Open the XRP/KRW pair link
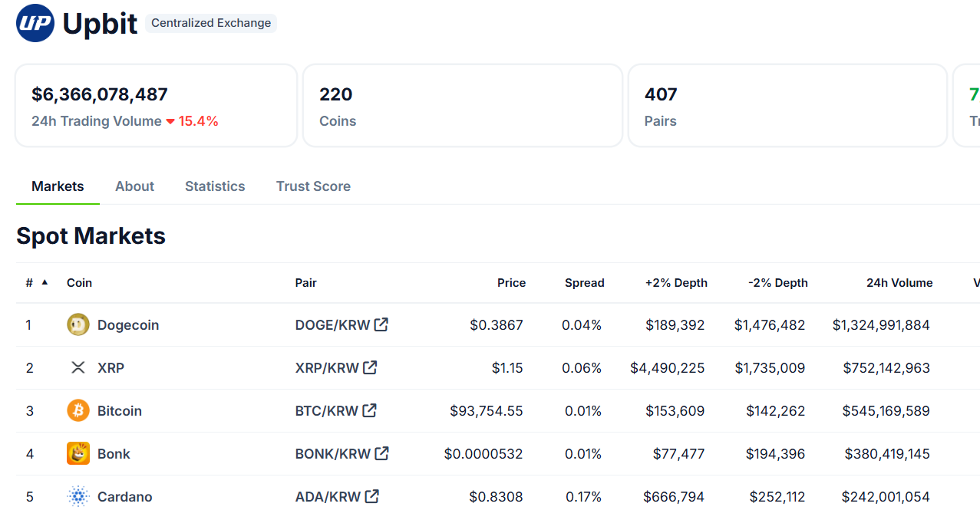 click(327, 368)
